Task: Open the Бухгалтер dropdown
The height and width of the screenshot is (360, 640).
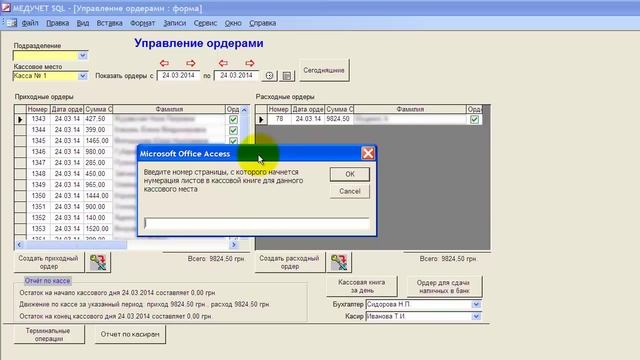Action: tap(476, 304)
